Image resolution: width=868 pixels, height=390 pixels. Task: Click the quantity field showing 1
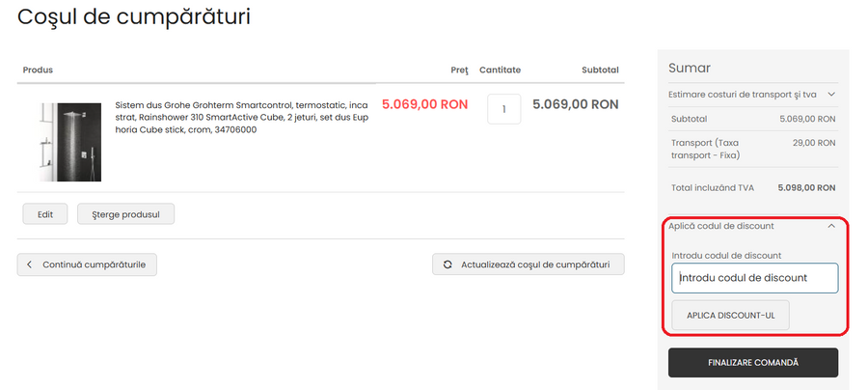coord(503,109)
